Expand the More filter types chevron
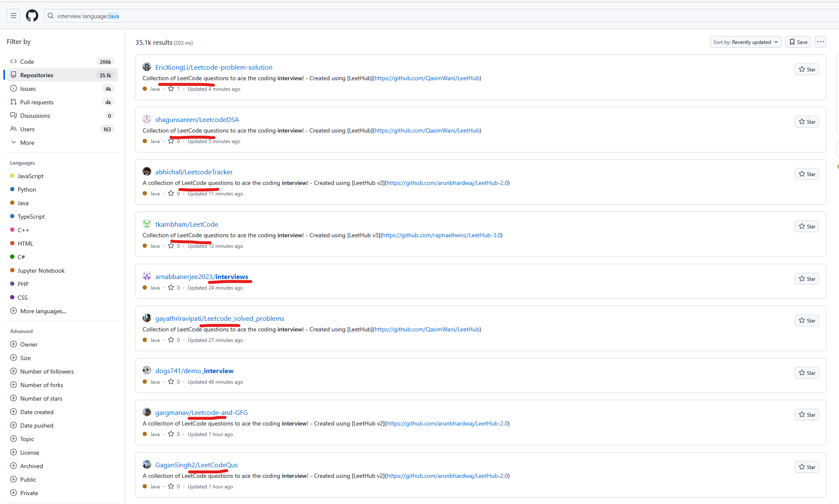 click(14, 143)
